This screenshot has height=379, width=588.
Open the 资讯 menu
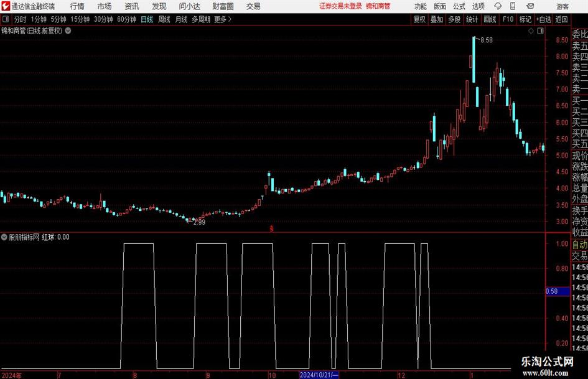[x=132, y=6]
